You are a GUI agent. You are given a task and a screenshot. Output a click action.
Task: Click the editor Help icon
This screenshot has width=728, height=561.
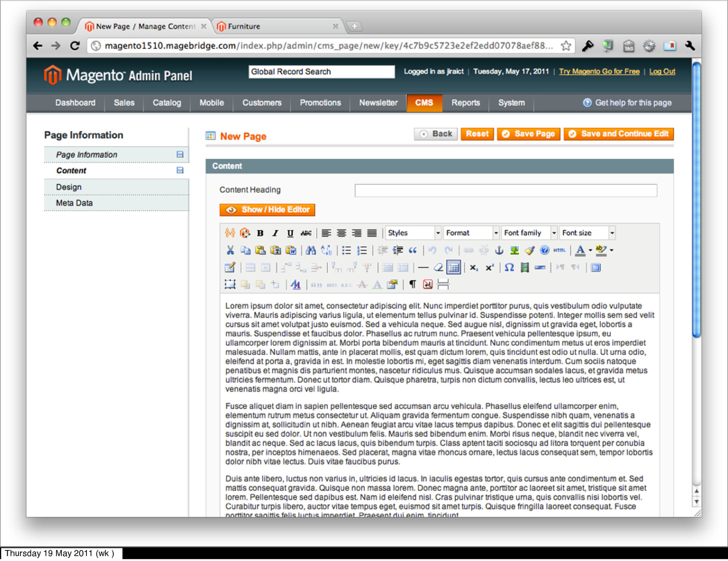pyautogui.click(x=545, y=250)
